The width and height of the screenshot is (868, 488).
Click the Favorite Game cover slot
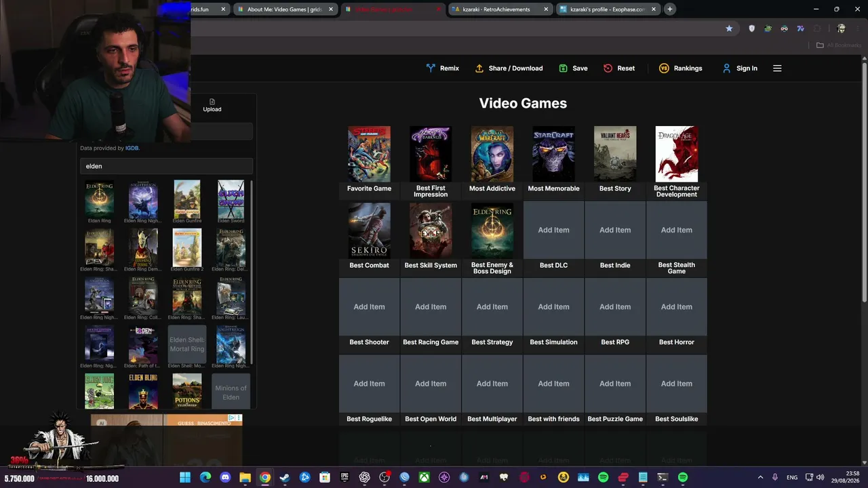pyautogui.click(x=369, y=154)
